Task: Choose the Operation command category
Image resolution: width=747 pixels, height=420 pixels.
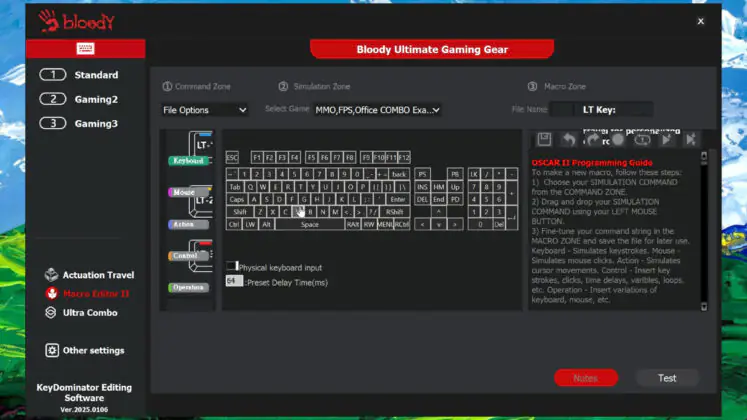Action: click(189, 287)
